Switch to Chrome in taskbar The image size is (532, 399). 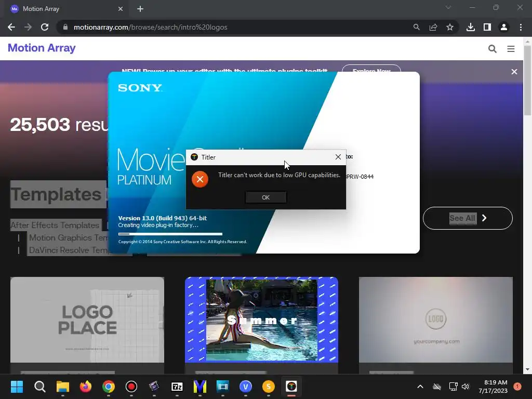point(109,387)
